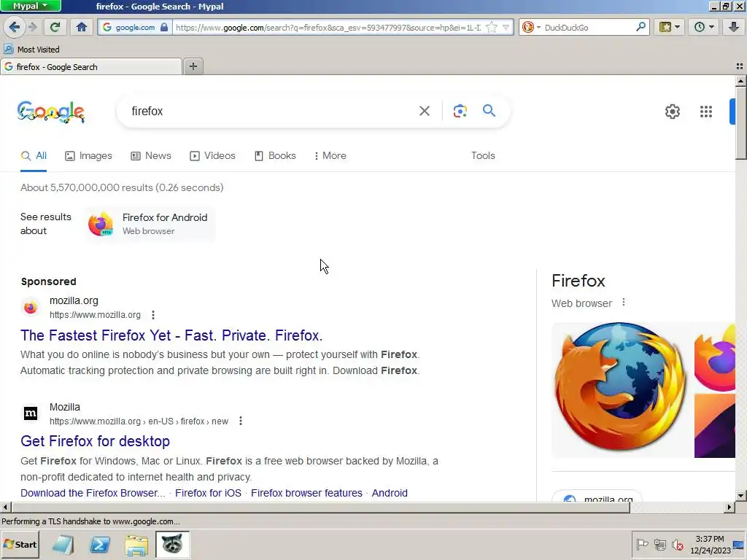Switch to Images results
This screenshot has width=747, height=560.
click(88, 156)
